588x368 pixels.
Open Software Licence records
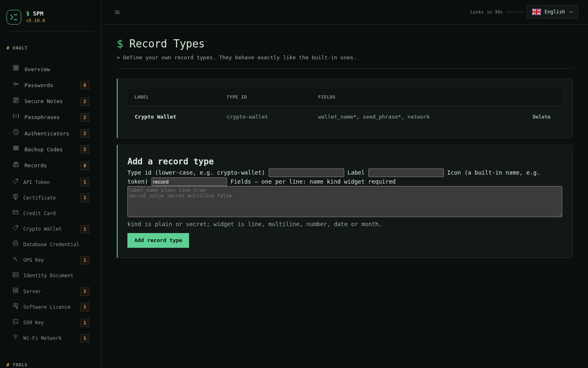pos(51,307)
